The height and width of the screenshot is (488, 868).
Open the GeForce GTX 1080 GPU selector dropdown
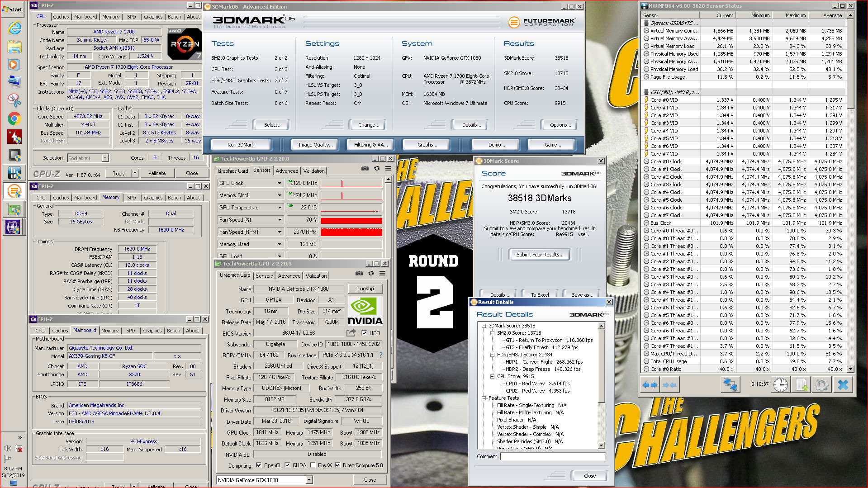(x=309, y=480)
